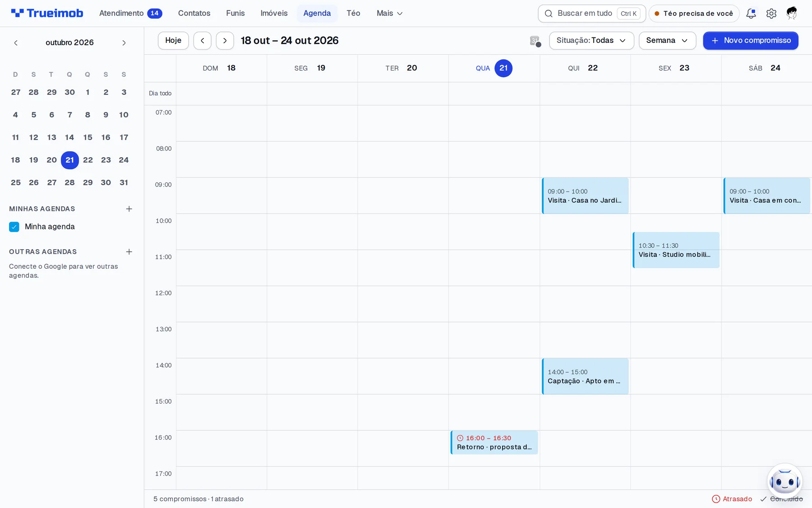The image size is (812, 508).
Task: Show previous month in mini calendar
Action: pos(16,43)
